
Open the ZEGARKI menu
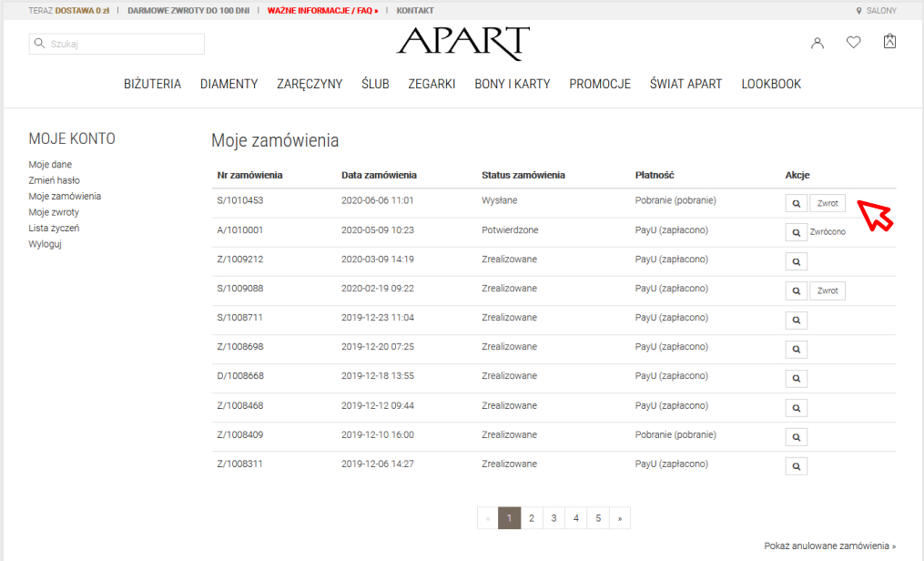tap(432, 84)
